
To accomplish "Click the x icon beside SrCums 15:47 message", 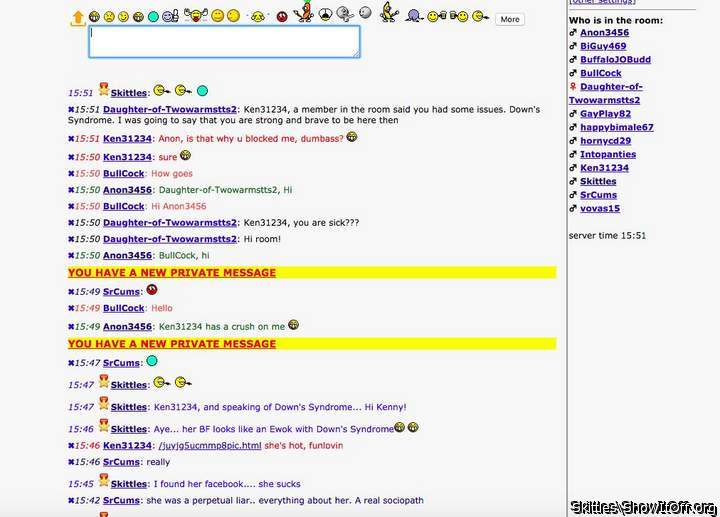I will tap(71, 363).
